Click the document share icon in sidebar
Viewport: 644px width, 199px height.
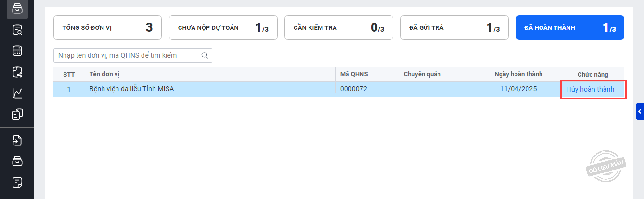[x=17, y=72]
